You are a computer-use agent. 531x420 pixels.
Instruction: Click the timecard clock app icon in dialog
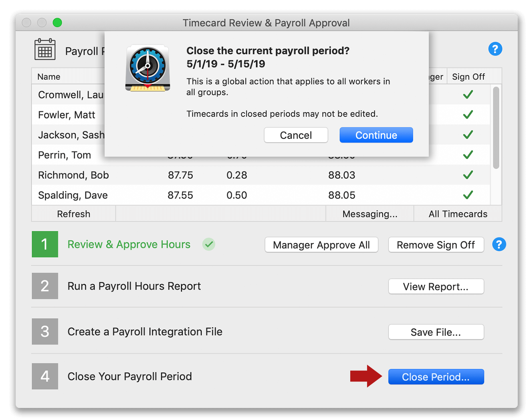[x=148, y=68]
